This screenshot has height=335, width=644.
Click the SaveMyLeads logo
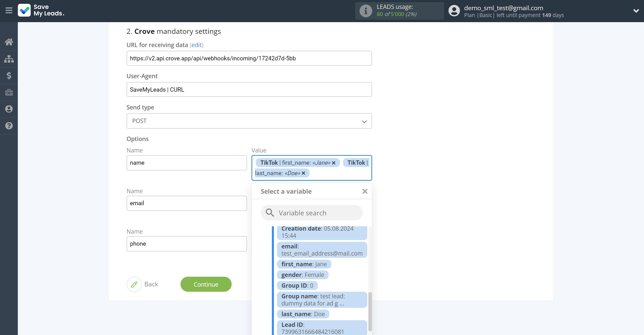point(41,10)
